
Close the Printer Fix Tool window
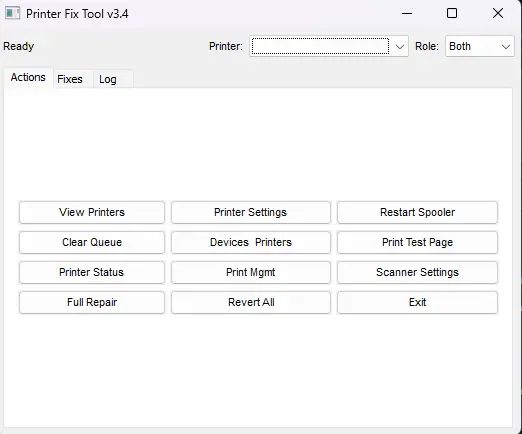498,13
